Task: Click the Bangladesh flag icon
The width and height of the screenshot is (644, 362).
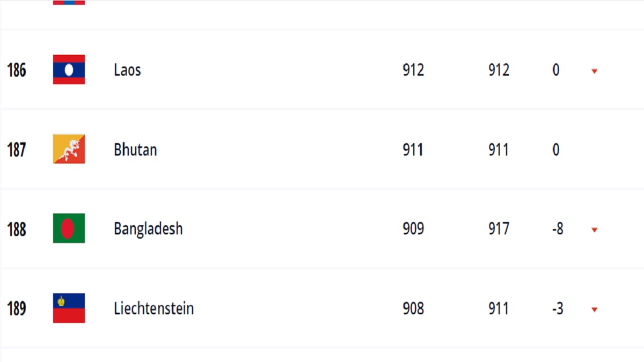Action: coord(69,228)
